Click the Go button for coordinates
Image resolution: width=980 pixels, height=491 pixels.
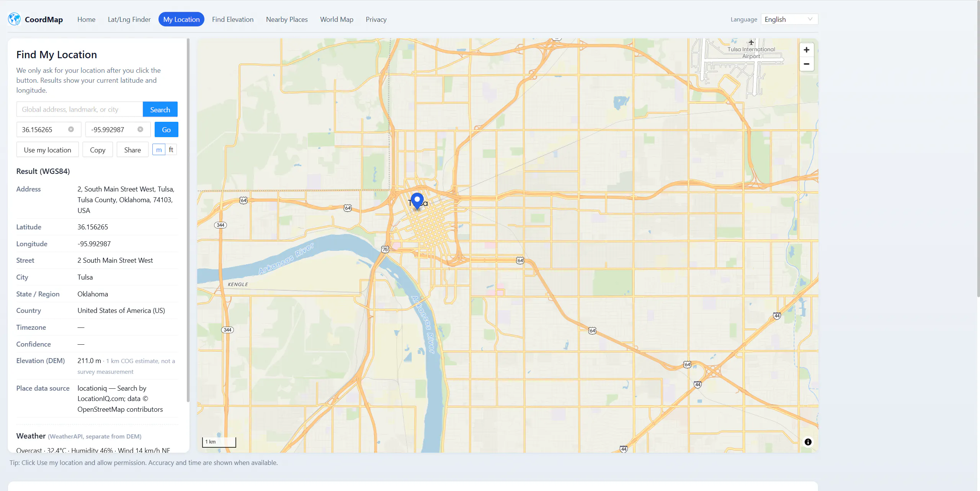coord(166,129)
